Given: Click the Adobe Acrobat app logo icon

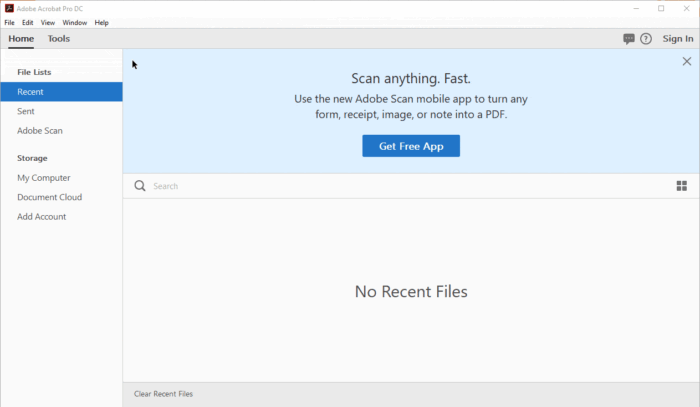Looking at the screenshot, I should pyautogui.click(x=9, y=8).
